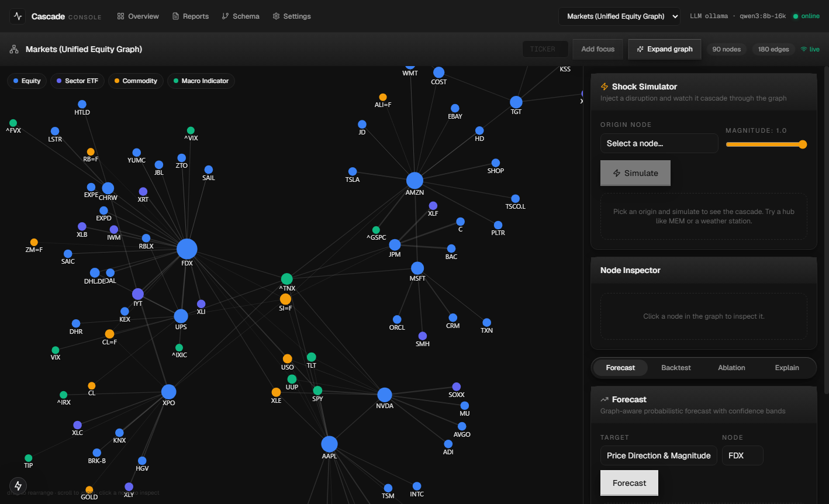The height and width of the screenshot is (504, 829).
Task: Click the Shock Simulator lightning icon
Action: point(605,87)
